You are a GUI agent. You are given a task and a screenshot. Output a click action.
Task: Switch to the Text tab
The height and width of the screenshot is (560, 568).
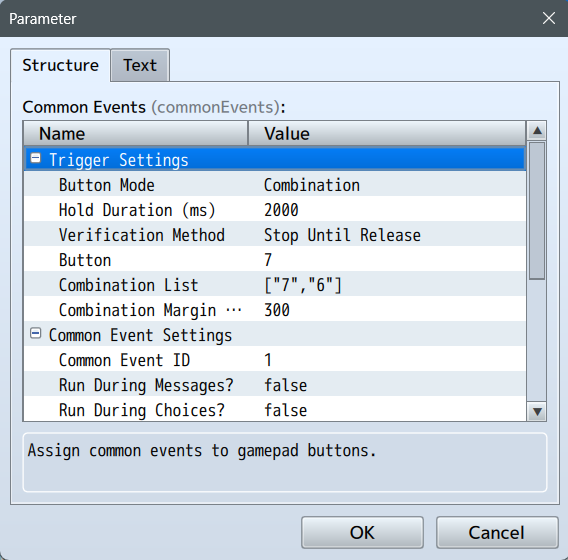coord(140,65)
